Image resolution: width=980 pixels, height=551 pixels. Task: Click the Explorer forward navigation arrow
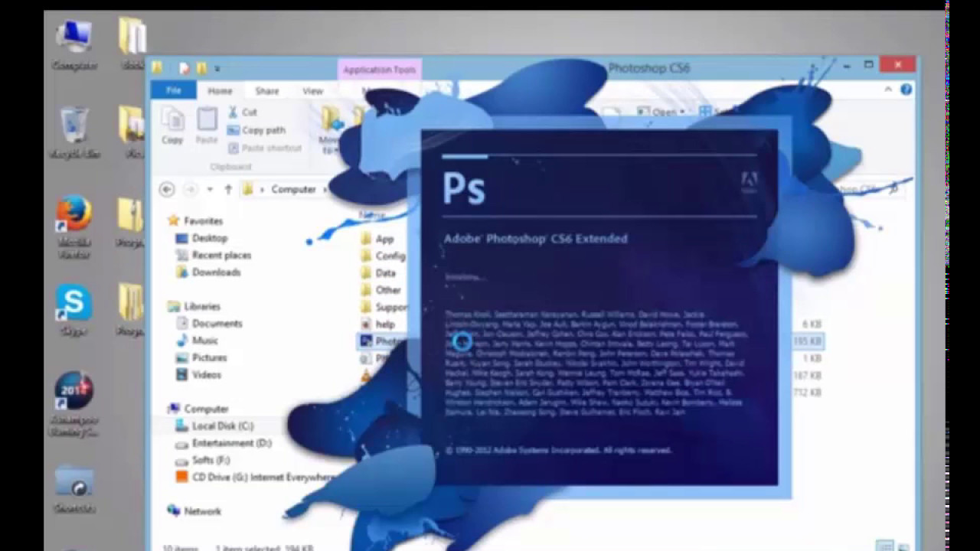(x=191, y=189)
